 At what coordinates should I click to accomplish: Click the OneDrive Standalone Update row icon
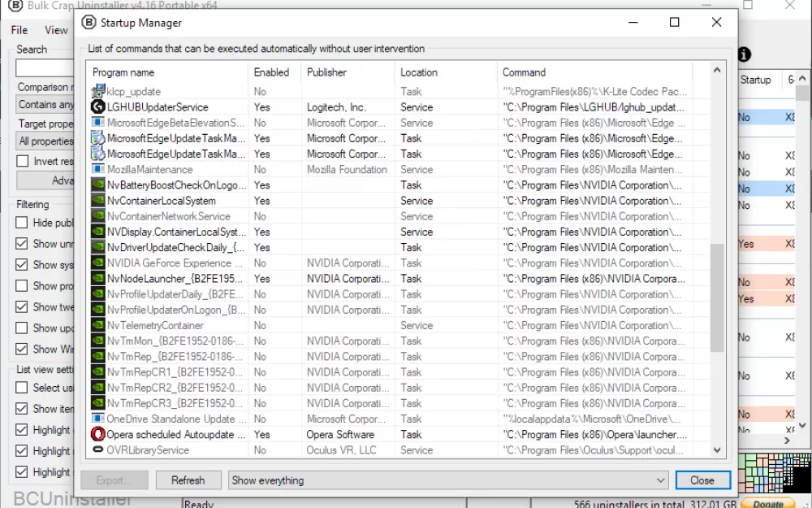tap(98, 419)
